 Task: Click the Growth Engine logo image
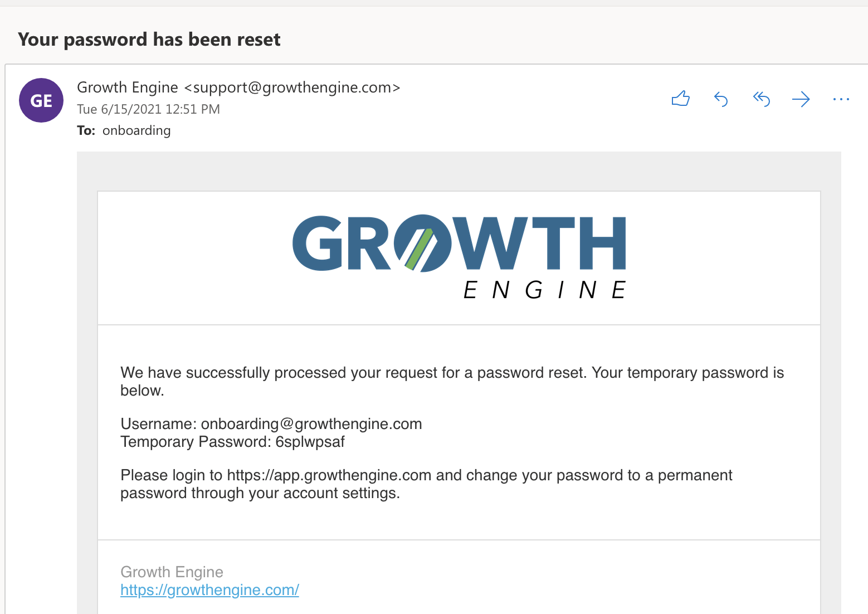pos(459,257)
